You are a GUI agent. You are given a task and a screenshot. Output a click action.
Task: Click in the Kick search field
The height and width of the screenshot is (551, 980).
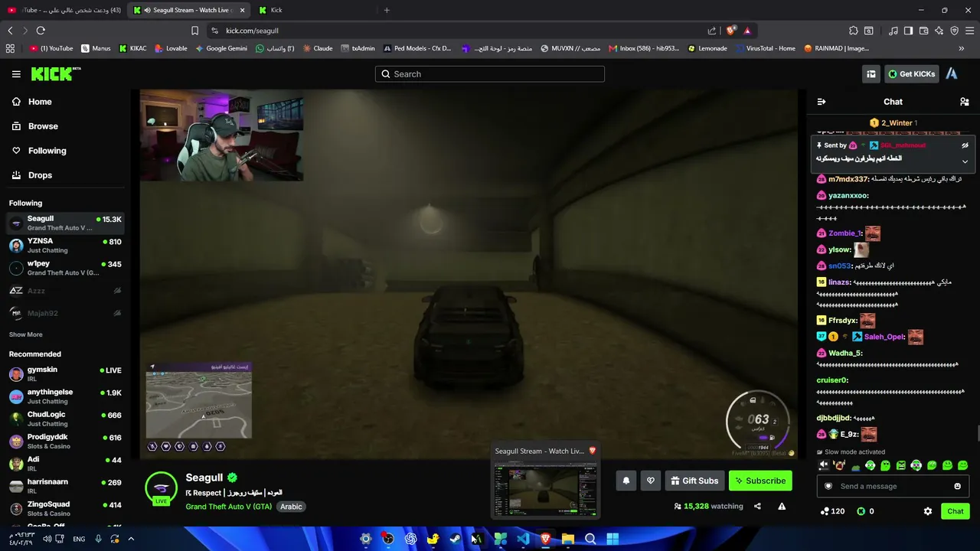[490, 74]
